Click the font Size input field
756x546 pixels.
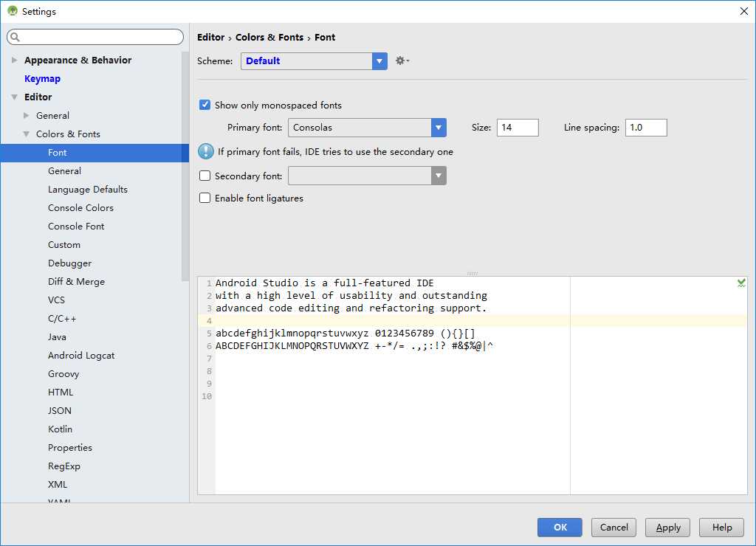coord(517,128)
